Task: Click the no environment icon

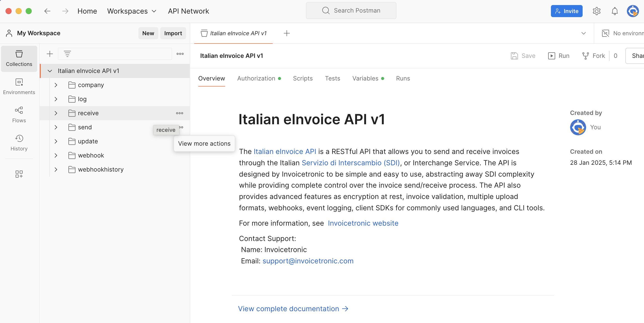Action: pos(606,33)
